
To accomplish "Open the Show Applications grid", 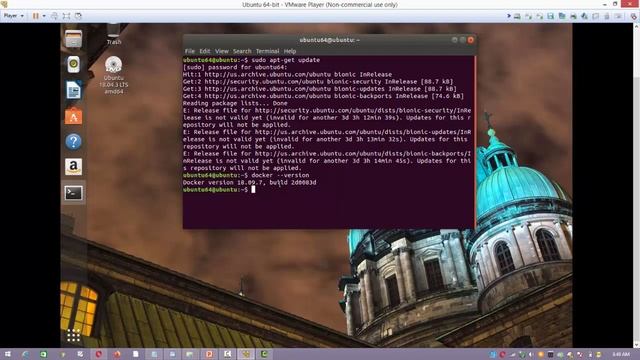I will point(73,336).
